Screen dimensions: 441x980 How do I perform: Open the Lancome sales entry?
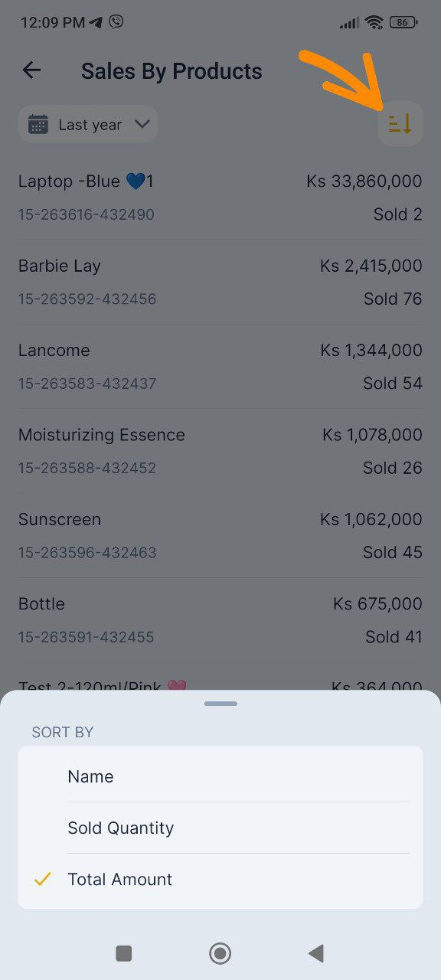[220, 366]
